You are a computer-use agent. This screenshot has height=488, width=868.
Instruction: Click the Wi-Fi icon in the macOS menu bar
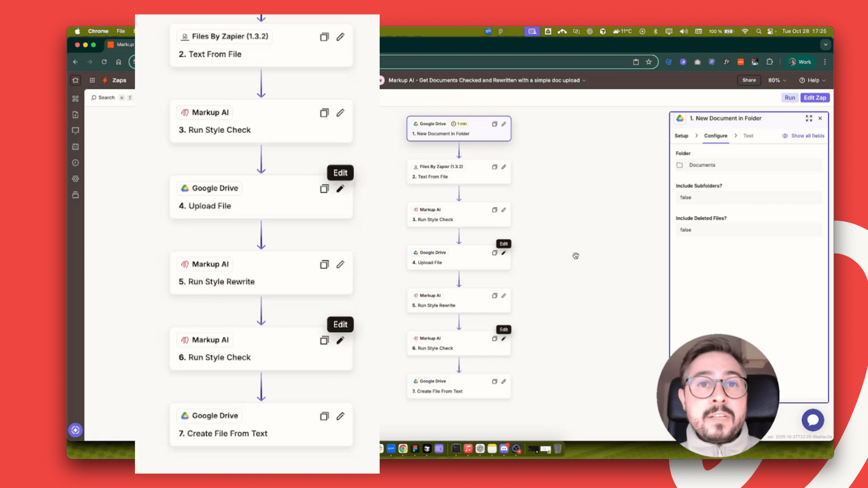(x=746, y=31)
